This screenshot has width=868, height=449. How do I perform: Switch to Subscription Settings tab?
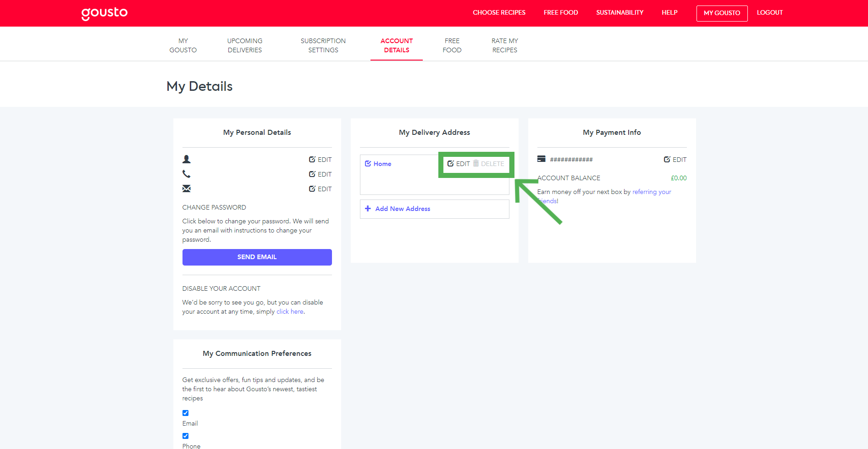[323, 45]
